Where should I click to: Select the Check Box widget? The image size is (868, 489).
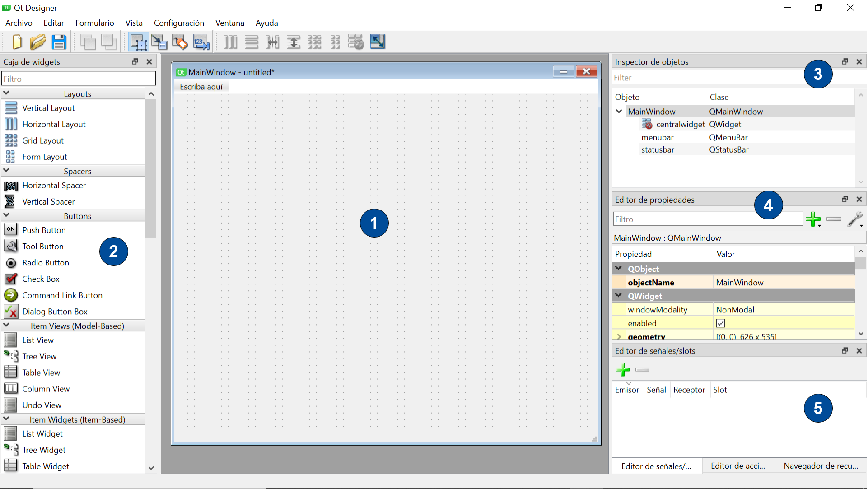(x=41, y=279)
